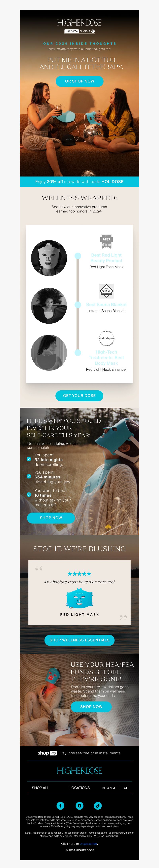Click Shop Wellness Essentials button
The height and width of the screenshot is (868, 159).
pyautogui.click(x=79, y=640)
